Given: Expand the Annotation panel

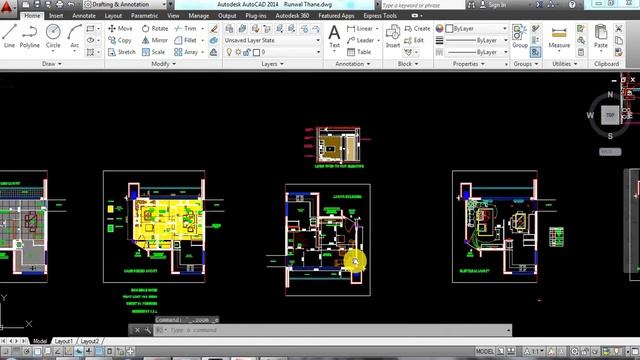Looking at the screenshot, I should click(353, 64).
